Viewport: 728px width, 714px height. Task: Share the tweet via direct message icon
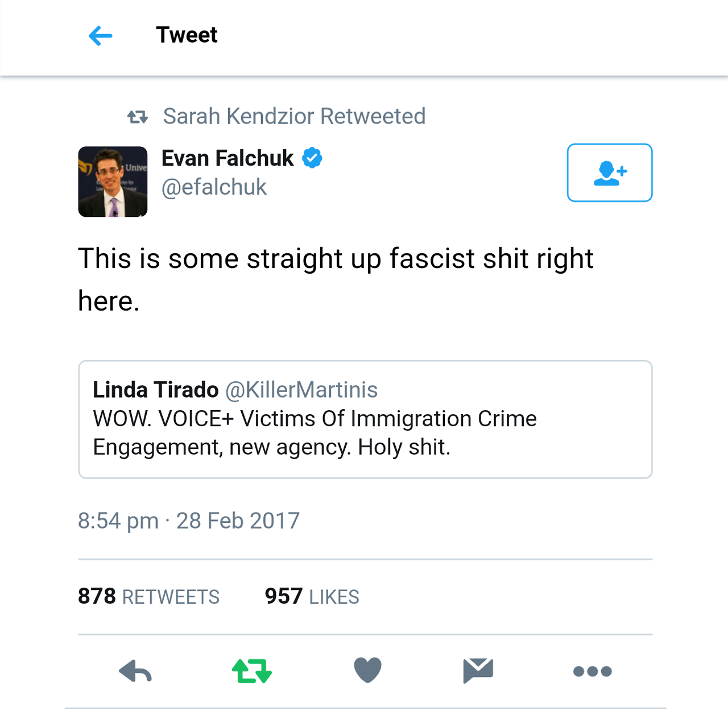point(478,670)
